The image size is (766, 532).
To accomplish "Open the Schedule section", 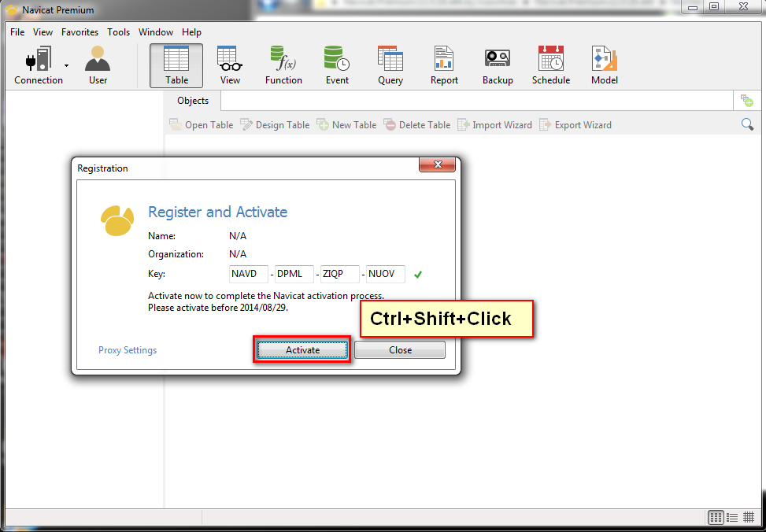I will pos(551,65).
